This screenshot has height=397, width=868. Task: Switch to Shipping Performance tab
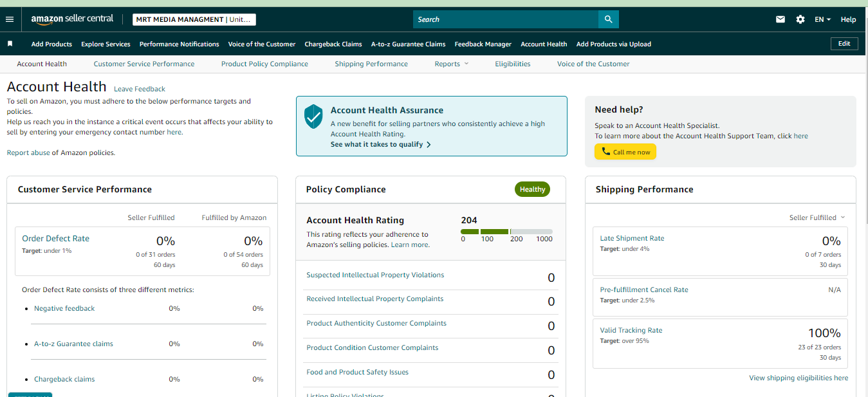coord(371,64)
